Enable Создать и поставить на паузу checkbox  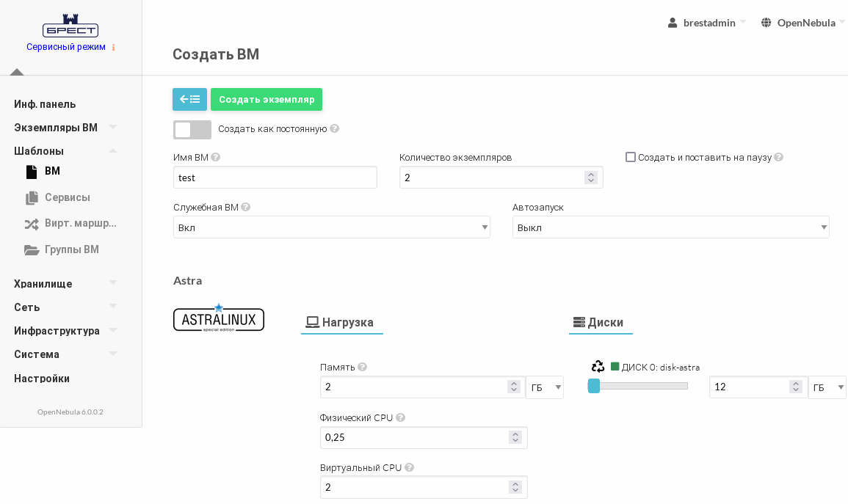click(631, 157)
